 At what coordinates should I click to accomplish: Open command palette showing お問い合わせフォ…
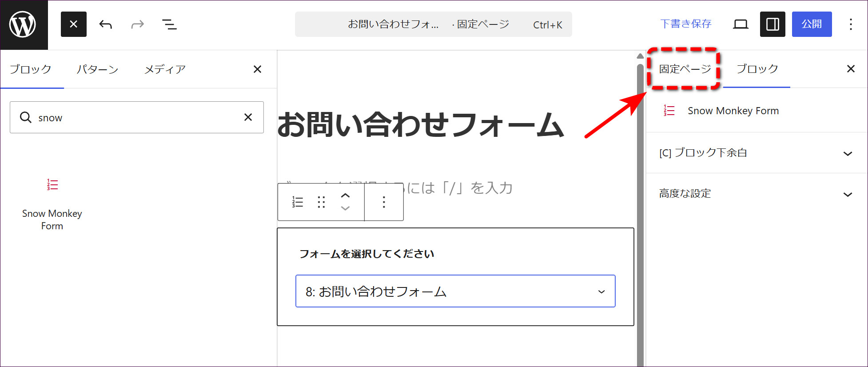coord(434,24)
